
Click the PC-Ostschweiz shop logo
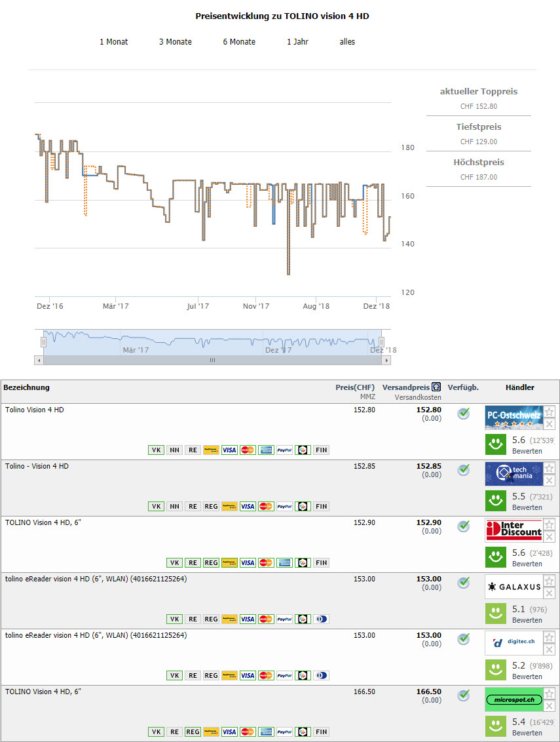point(513,418)
